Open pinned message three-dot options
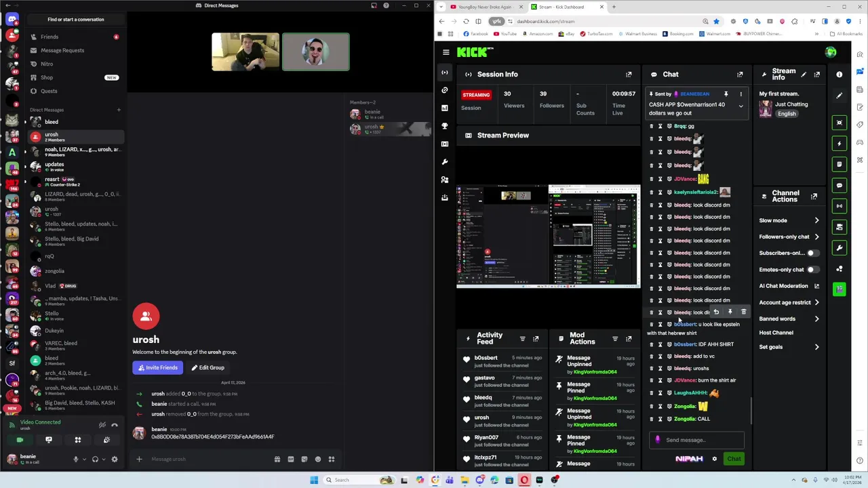Image resolution: width=868 pixels, height=488 pixels. [741, 94]
